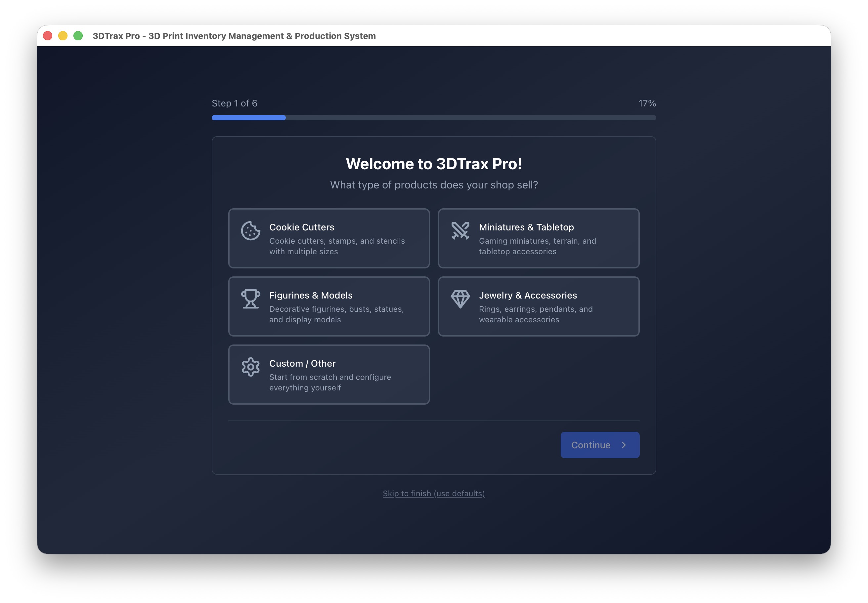Skip to finish using defaults link
Viewport: 868px width, 603px height.
click(x=434, y=494)
